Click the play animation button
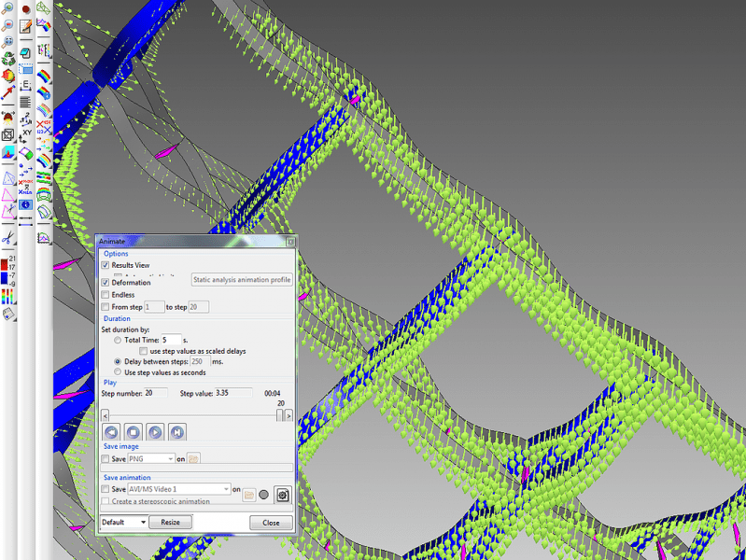Viewport: 746px width, 560px height. click(x=155, y=432)
